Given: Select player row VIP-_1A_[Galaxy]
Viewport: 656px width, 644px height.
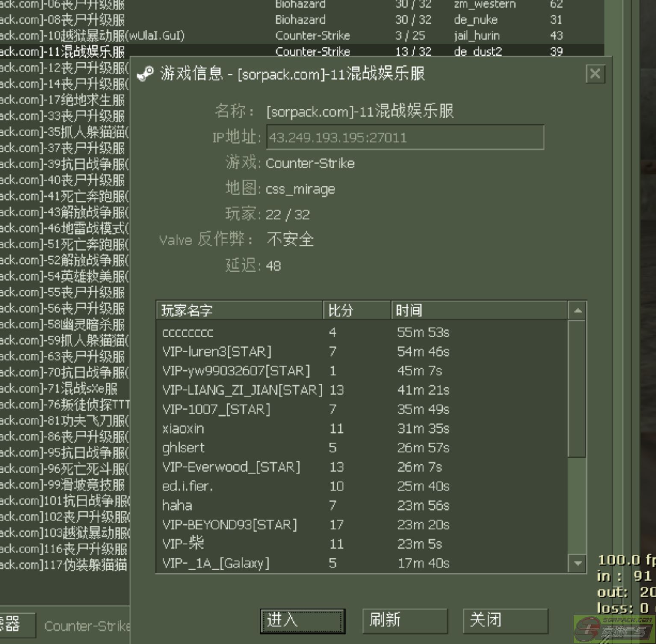Looking at the screenshot, I should tap(362, 563).
